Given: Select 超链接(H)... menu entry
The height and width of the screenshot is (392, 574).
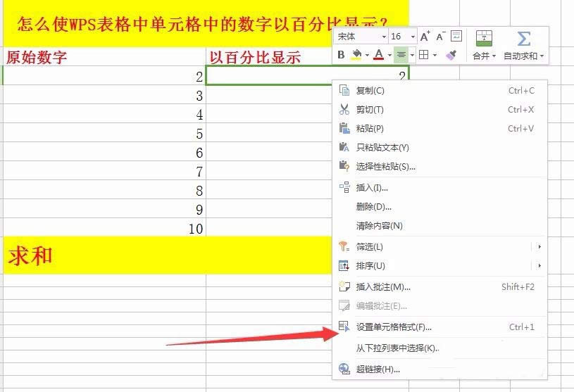Looking at the screenshot, I should [x=439, y=369].
